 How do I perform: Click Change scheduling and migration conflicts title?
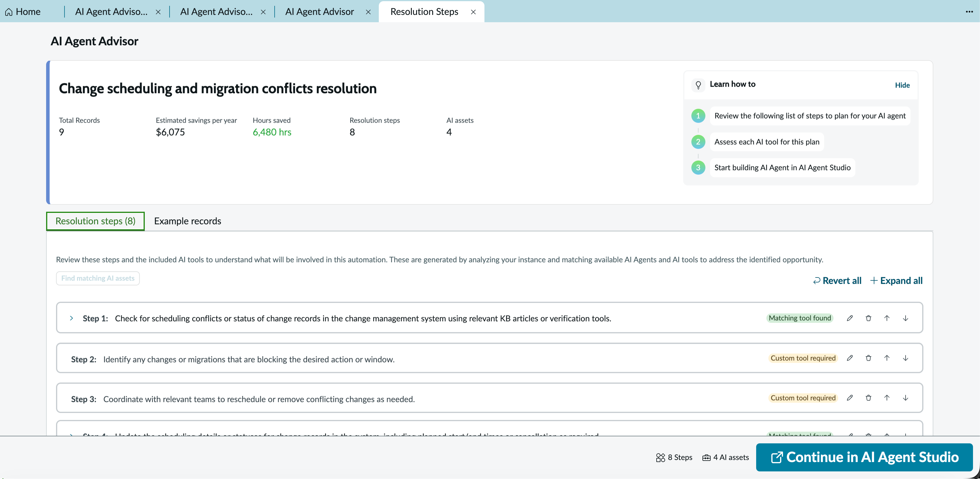pos(218,88)
